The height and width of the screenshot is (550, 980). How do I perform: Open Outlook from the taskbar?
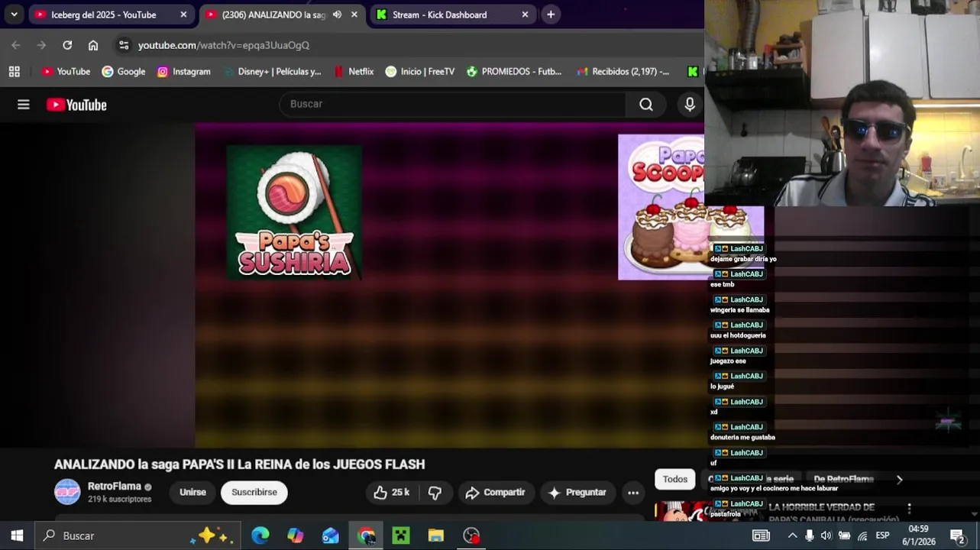(x=330, y=535)
